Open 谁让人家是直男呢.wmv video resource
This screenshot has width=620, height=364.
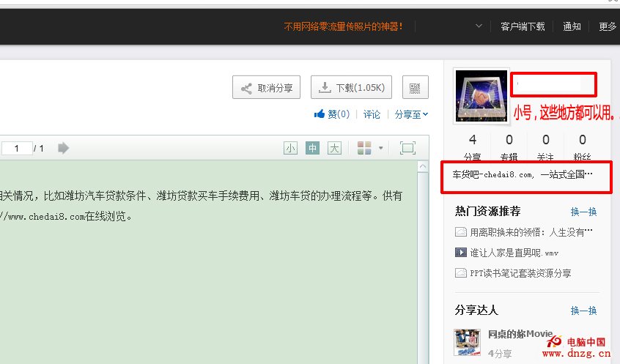click(514, 253)
